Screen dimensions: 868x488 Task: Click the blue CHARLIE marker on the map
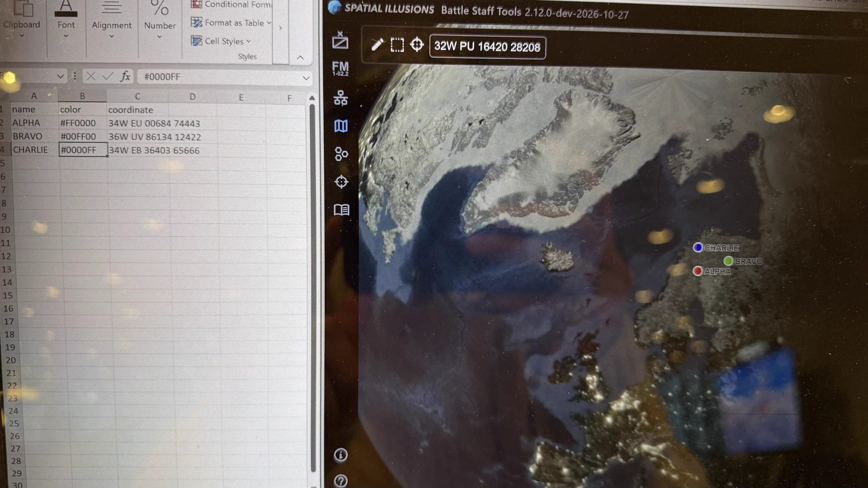(698, 247)
